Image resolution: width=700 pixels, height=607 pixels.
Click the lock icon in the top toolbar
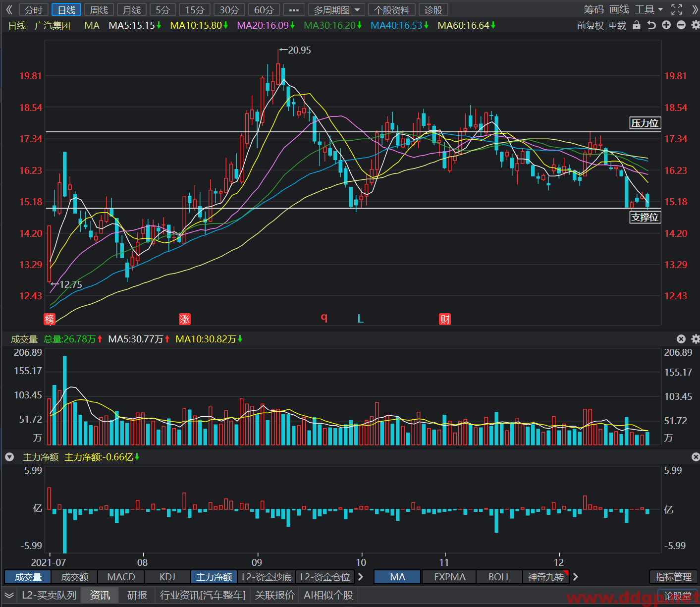[x=637, y=25]
